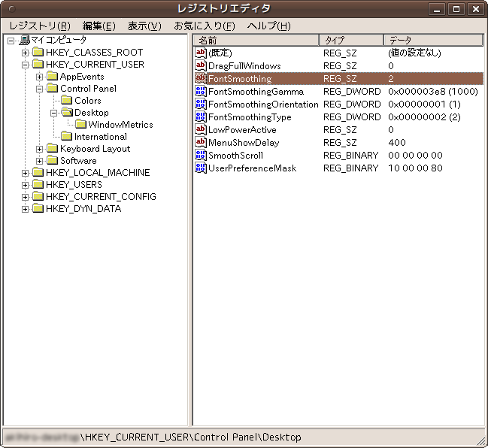Select the WindowMetrics key label

click(121, 125)
